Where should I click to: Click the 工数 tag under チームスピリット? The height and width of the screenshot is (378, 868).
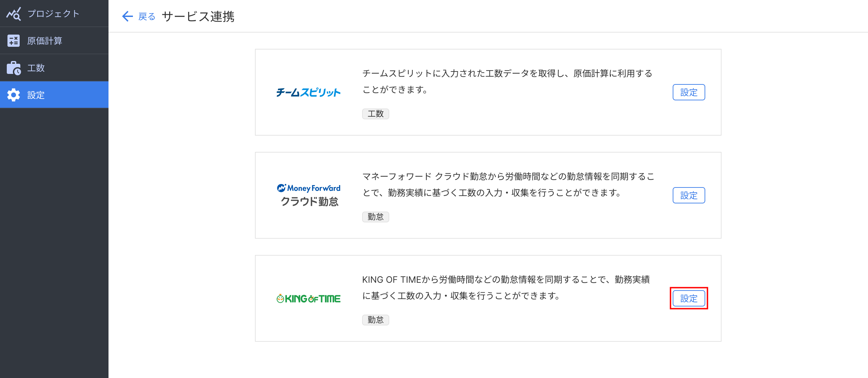[x=375, y=114]
